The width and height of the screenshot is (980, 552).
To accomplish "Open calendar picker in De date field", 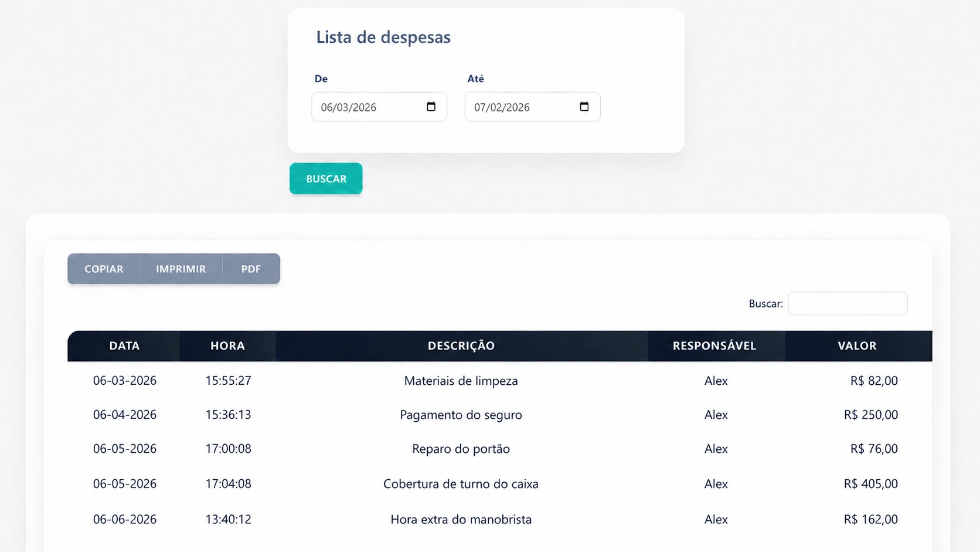I will tap(431, 107).
